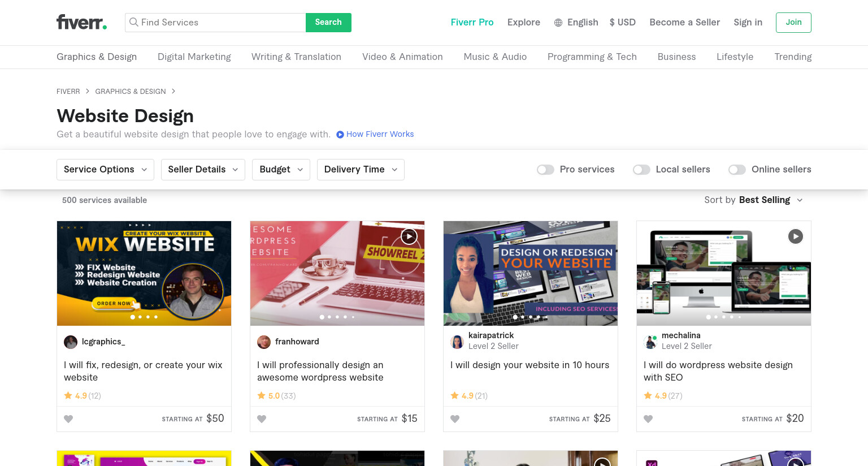Viewport: 868px width, 466px height.
Task: Click breadcrumb chevron after FIVERR
Action: [x=88, y=91]
